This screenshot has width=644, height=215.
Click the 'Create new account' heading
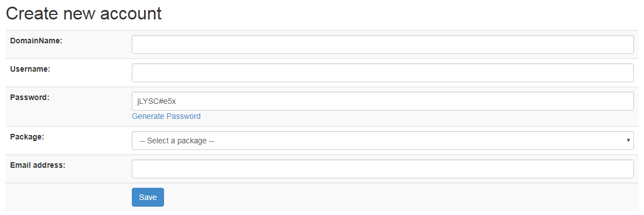(x=84, y=13)
